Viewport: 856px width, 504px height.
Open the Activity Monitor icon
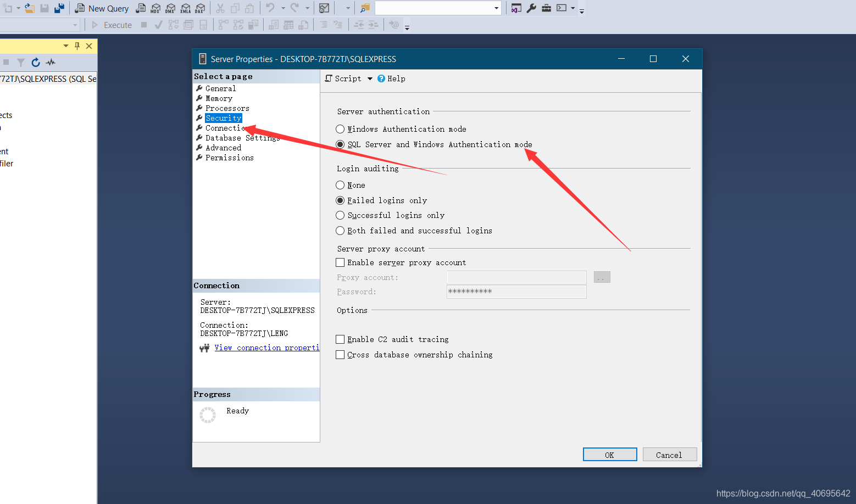(x=324, y=8)
